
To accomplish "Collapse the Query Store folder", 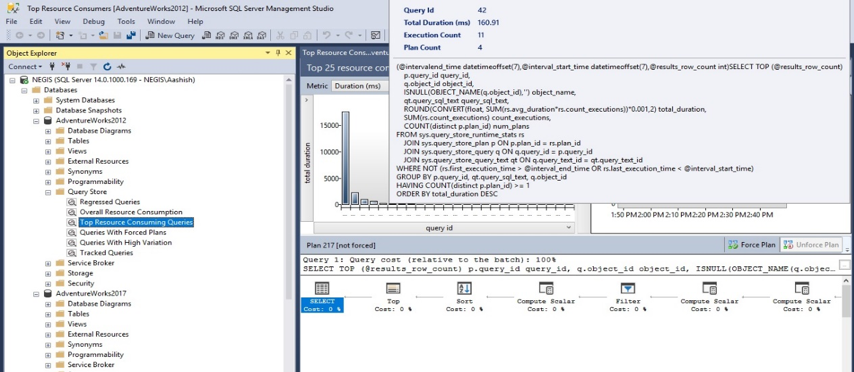I will 48,192.
